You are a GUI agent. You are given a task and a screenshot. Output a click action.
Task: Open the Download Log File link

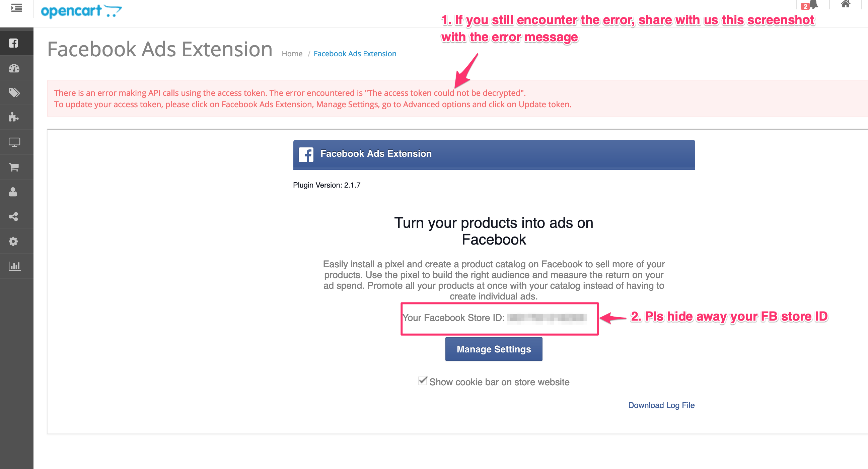tap(661, 405)
